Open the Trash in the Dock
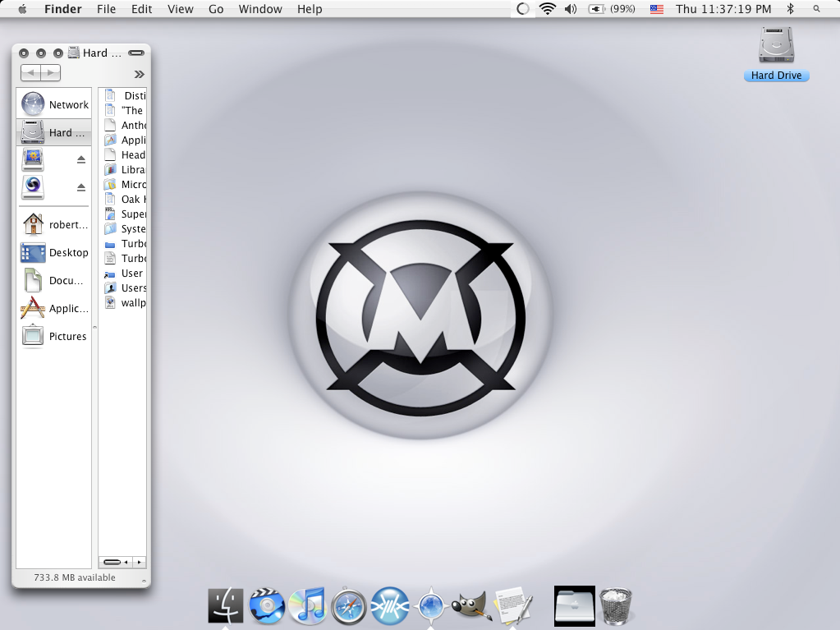The width and height of the screenshot is (840, 630). (616, 606)
